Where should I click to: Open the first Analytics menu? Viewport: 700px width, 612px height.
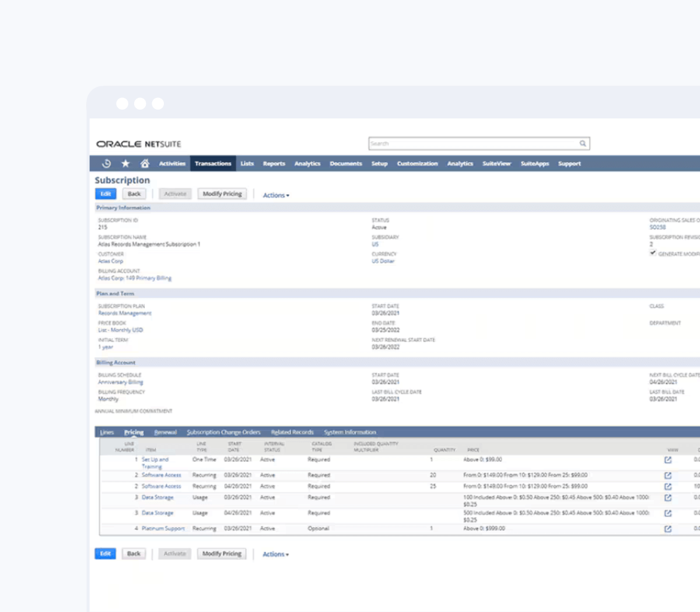(x=307, y=164)
